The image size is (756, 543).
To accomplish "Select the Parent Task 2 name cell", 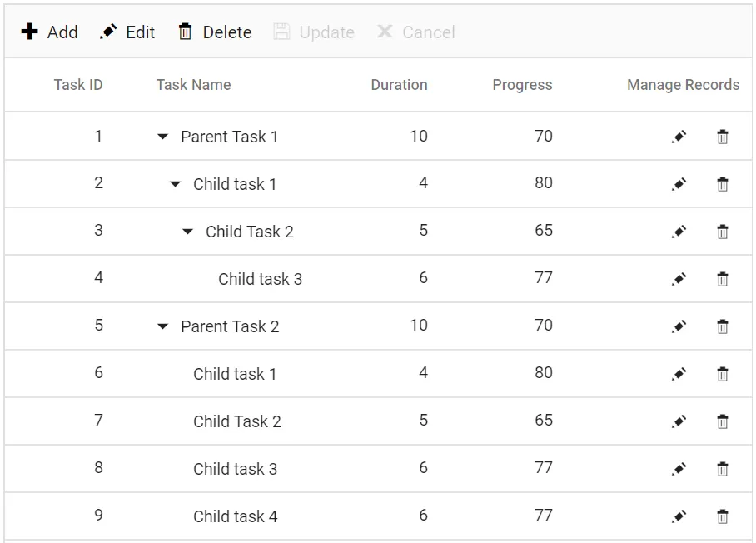I will 230,326.
